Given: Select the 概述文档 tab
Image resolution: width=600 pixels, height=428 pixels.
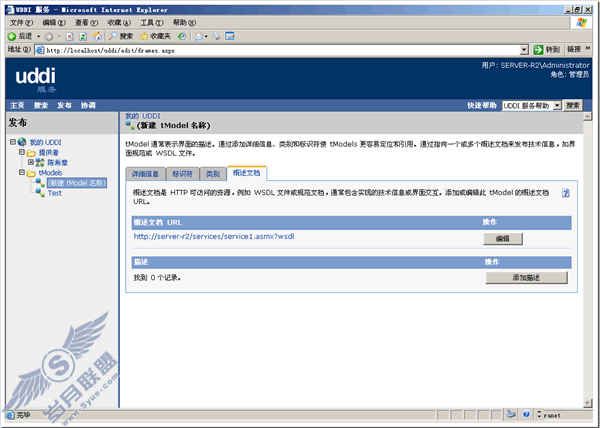Looking at the screenshot, I should 247,173.
